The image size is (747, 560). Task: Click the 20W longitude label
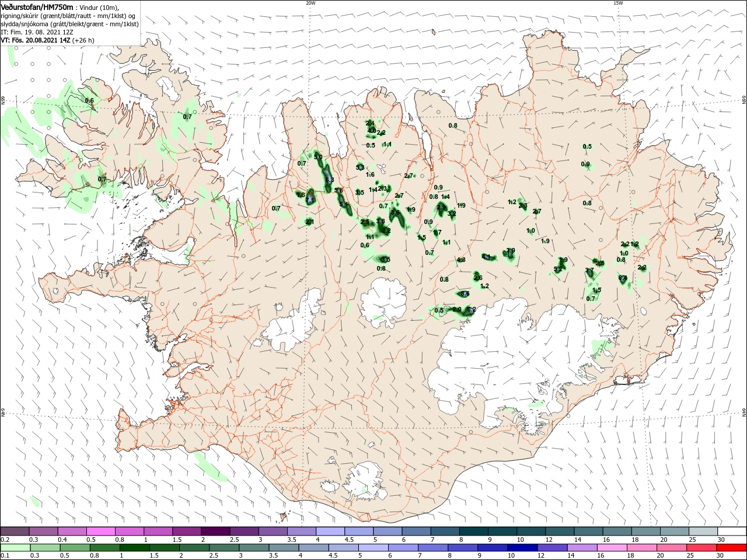(310, 3)
